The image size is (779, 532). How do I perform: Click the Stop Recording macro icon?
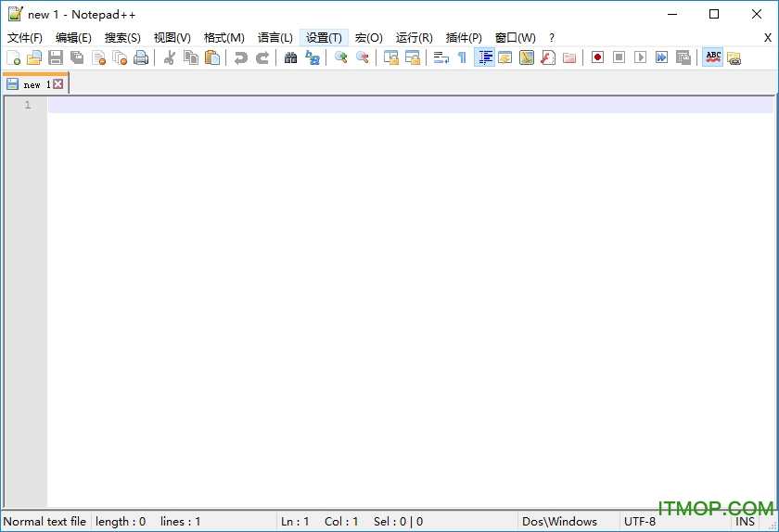(x=619, y=57)
